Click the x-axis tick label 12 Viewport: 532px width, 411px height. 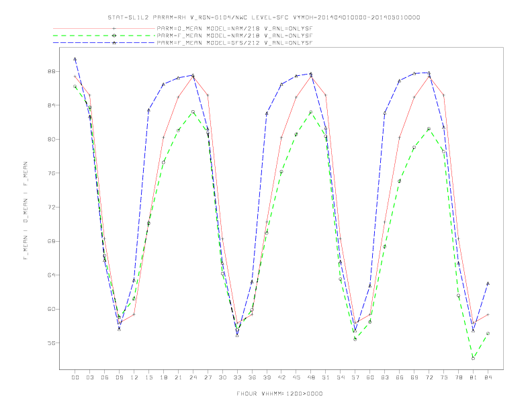pyautogui.click(x=134, y=377)
